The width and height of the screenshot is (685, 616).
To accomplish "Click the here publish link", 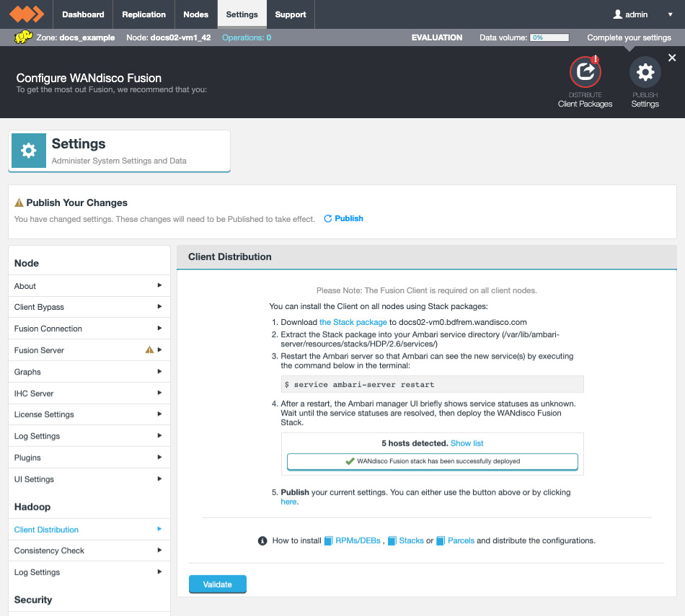I will [x=288, y=501].
